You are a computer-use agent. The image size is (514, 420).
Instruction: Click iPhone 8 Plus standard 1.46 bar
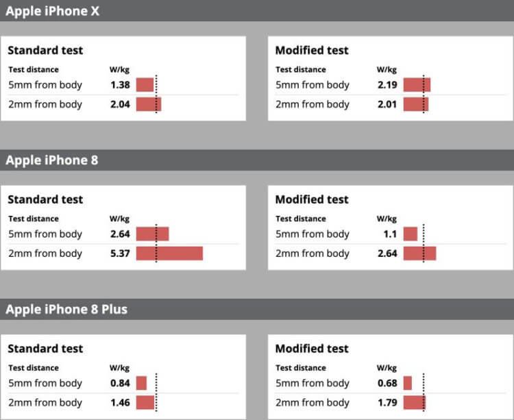coord(145,402)
